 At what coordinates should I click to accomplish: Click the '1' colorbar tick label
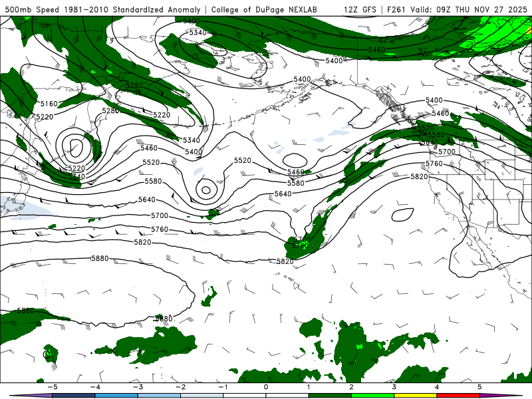click(x=309, y=387)
